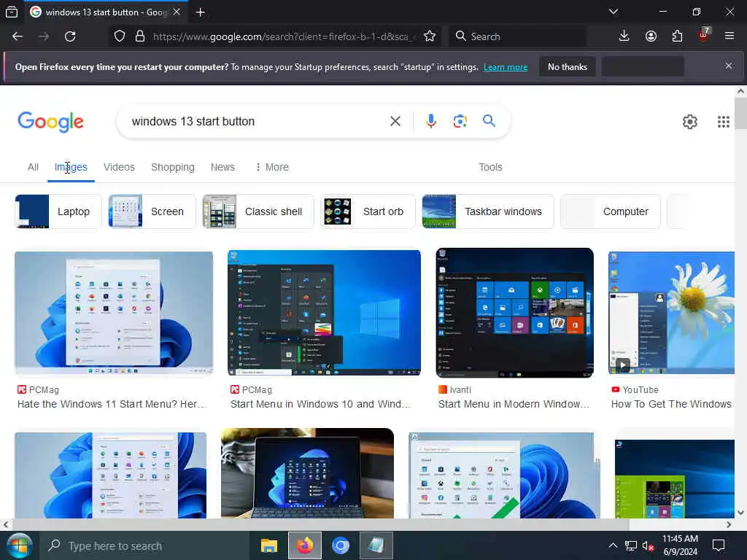Image resolution: width=747 pixels, height=560 pixels.
Task: Open the Surface tablet photo image result
Action: click(307, 472)
